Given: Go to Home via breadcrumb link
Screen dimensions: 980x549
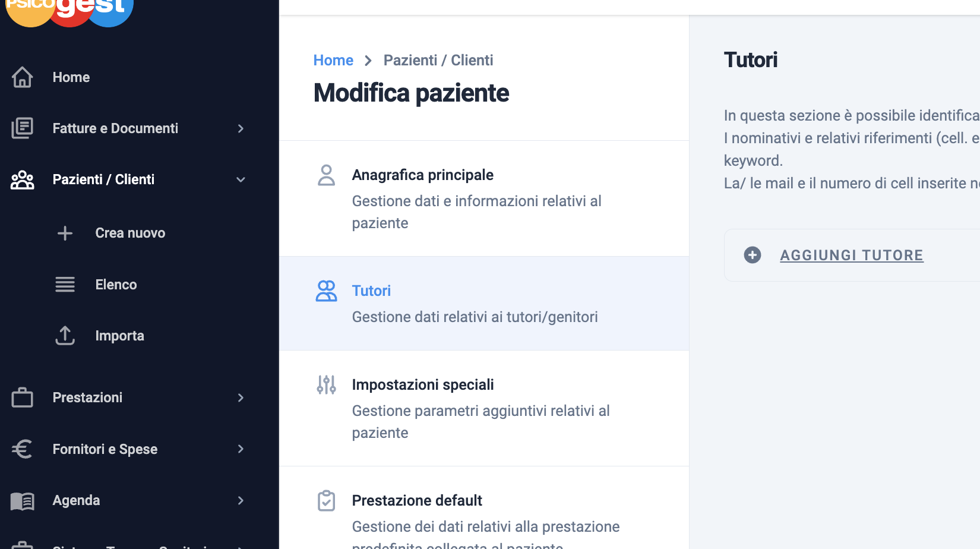Looking at the screenshot, I should coord(333,60).
